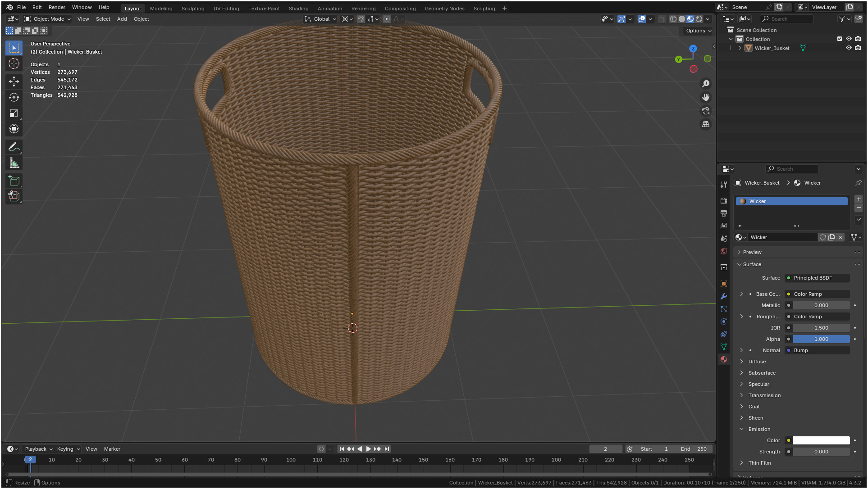Open the viewport Options dropdown
This screenshot has width=868, height=489.
(699, 31)
